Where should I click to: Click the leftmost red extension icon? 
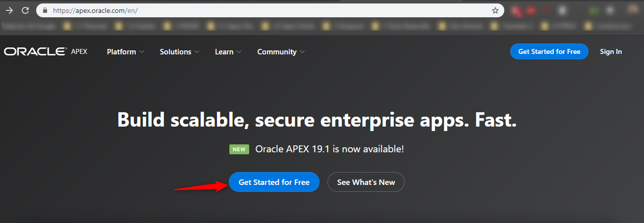(x=516, y=10)
